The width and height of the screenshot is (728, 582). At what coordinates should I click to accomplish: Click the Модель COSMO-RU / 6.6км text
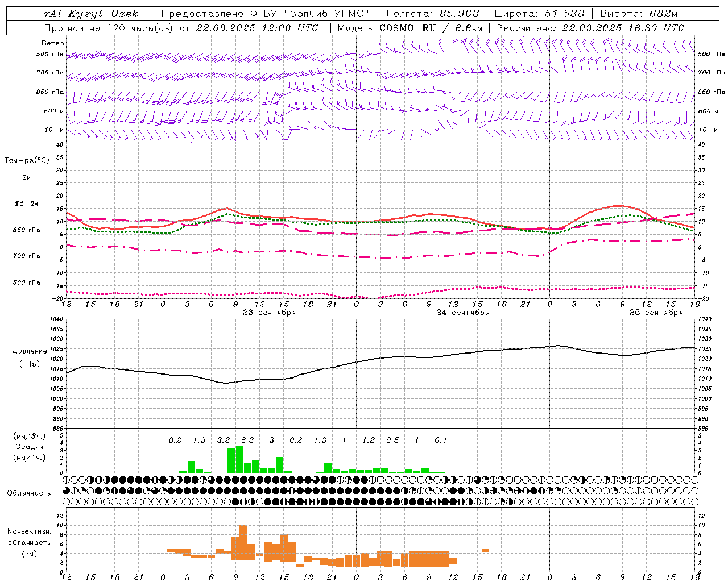point(410,27)
